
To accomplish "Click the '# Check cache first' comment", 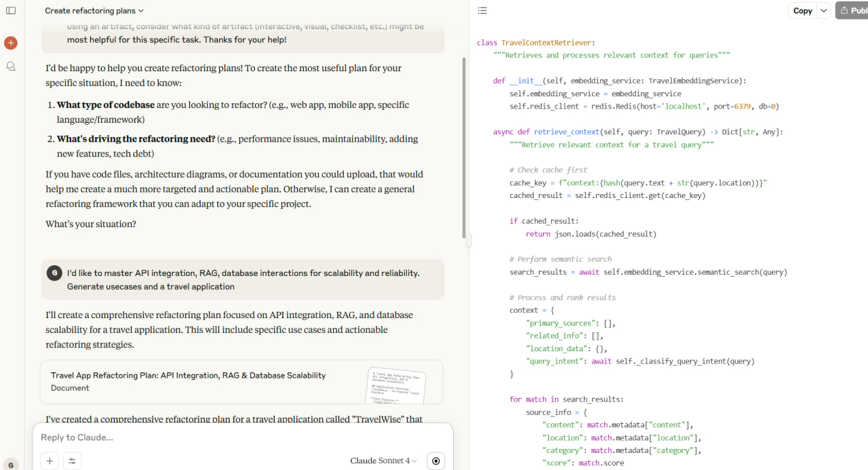I will pos(549,170).
